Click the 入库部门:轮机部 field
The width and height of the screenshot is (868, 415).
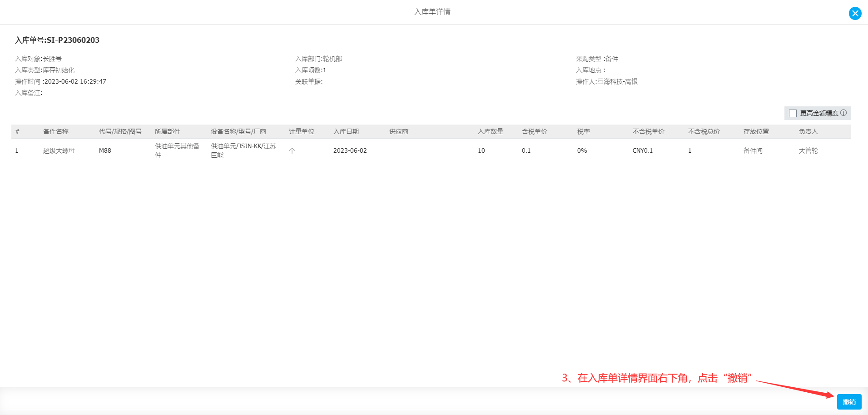coord(318,59)
